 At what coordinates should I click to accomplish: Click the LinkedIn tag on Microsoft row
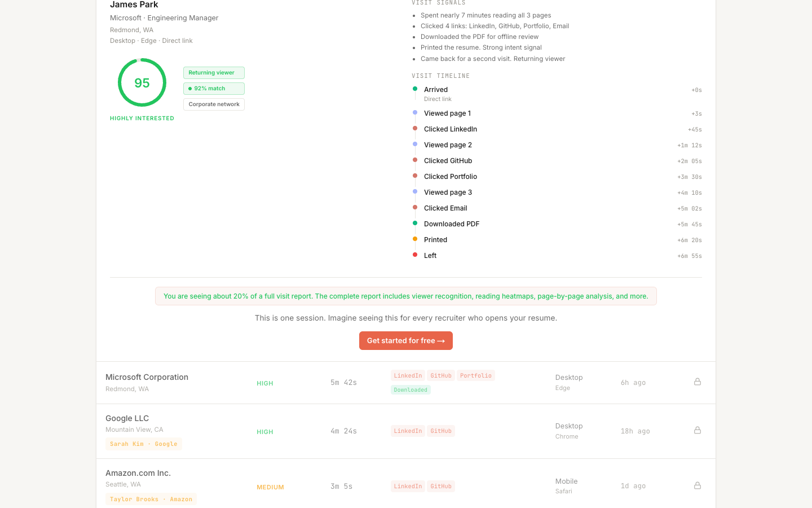(x=408, y=375)
